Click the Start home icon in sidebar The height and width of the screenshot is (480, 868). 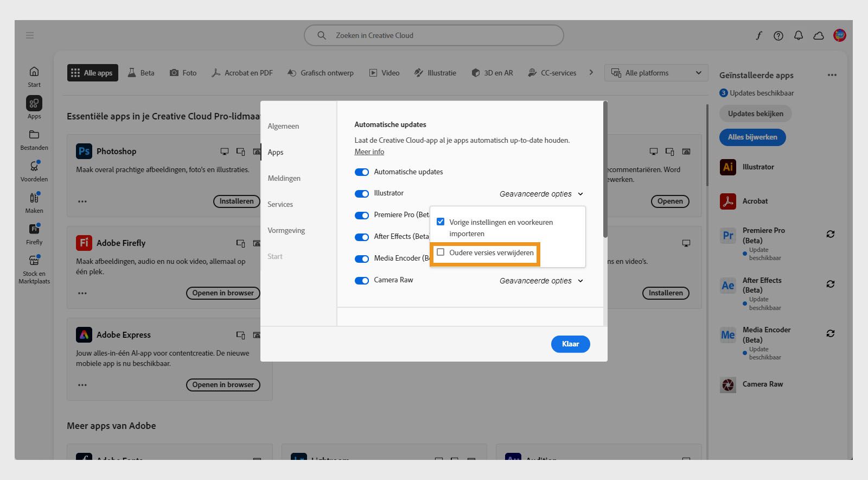(34, 72)
